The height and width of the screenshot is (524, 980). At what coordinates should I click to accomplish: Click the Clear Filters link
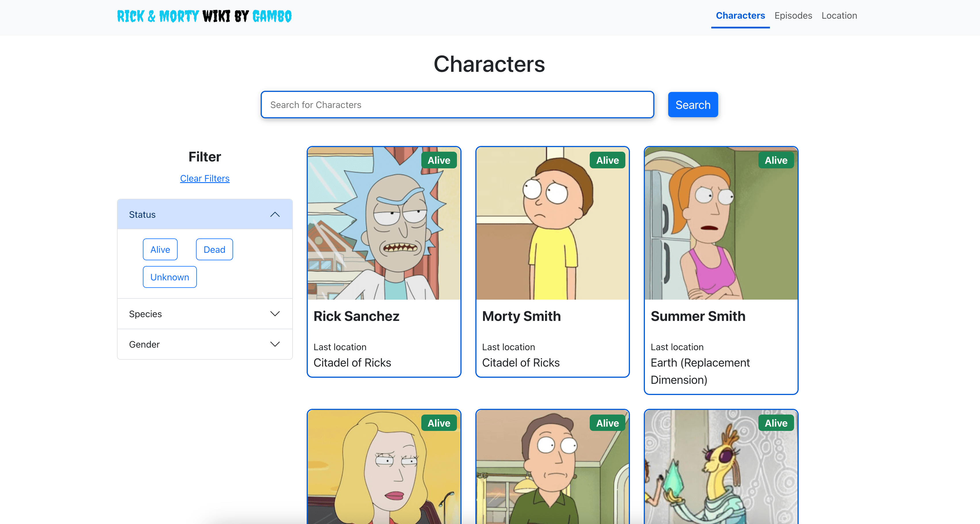pos(205,178)
